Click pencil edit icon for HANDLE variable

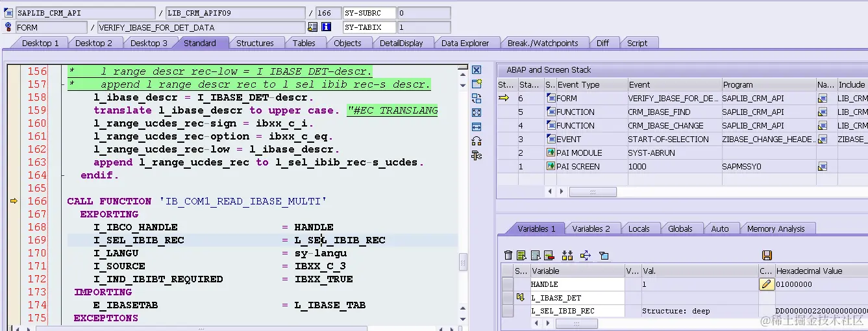click(x=767, y=284)
